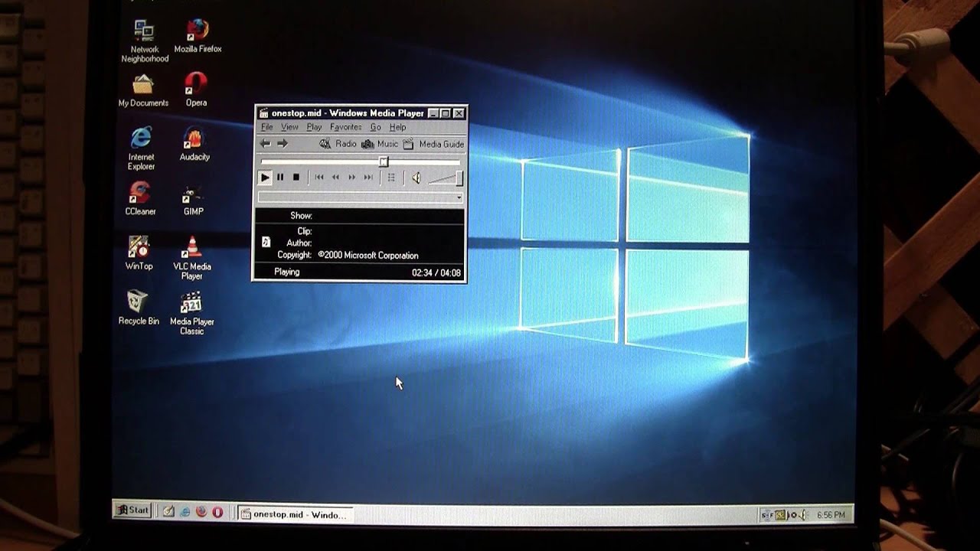Mute audio via the speaker icon

[416, 178]
